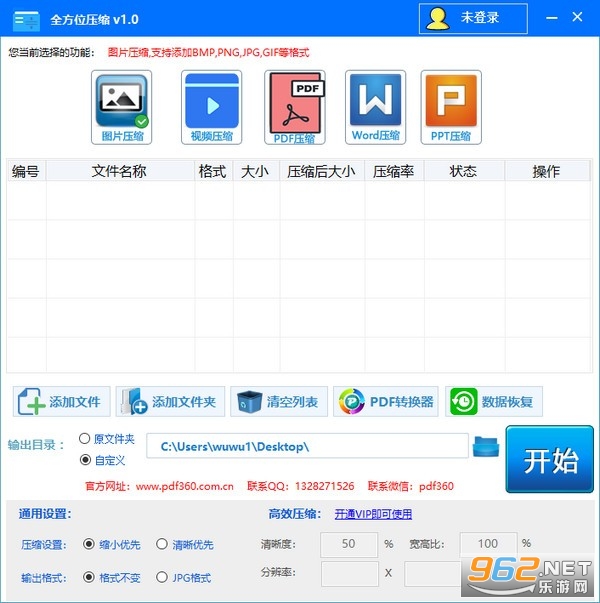Image resolution: width=600 pixels, height=603 pixels.
Task: Click the 格式 column header
Action: (x=213, y=171)
